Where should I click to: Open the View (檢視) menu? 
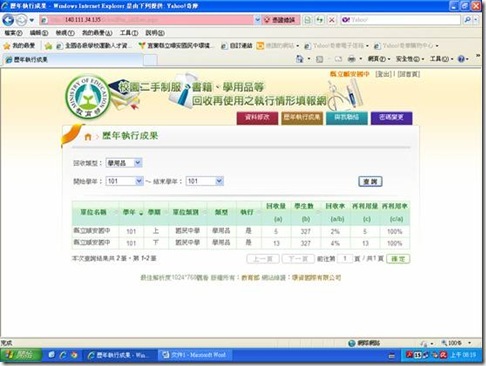click(65, 33)
